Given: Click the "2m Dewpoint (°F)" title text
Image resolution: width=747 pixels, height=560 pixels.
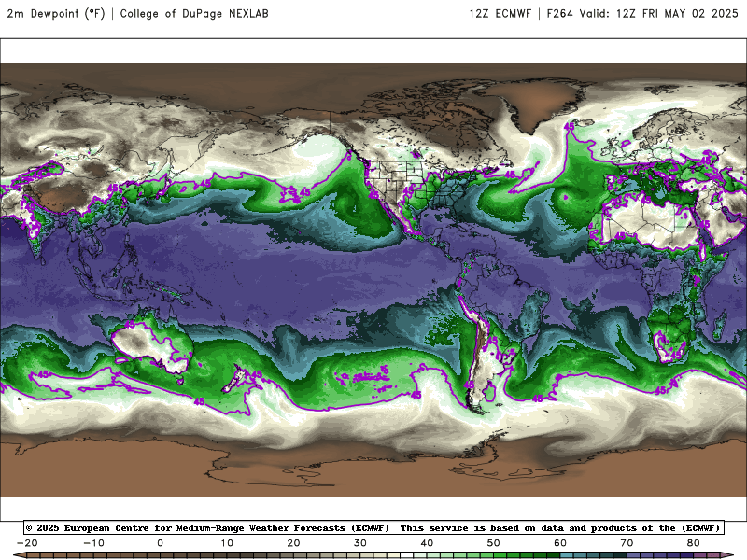Looking at the screenshot, I should point(56,13).
